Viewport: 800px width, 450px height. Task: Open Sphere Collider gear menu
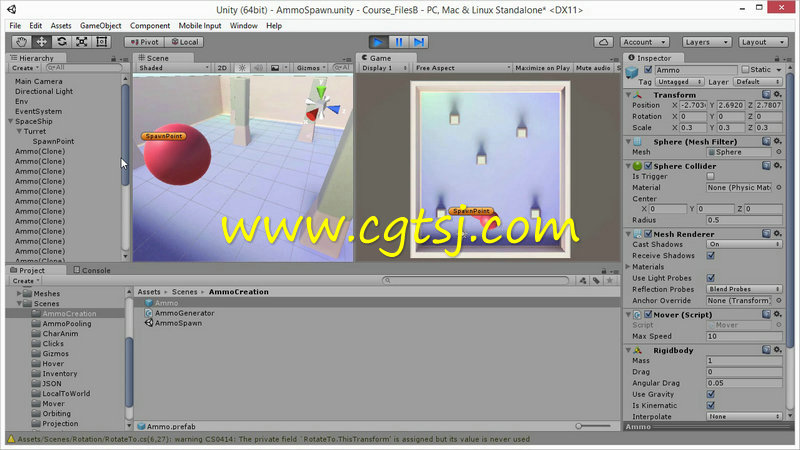point(777,165)
